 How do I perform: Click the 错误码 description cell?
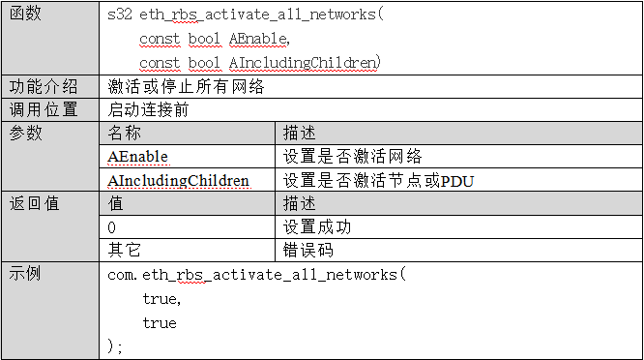coord(458,250)
